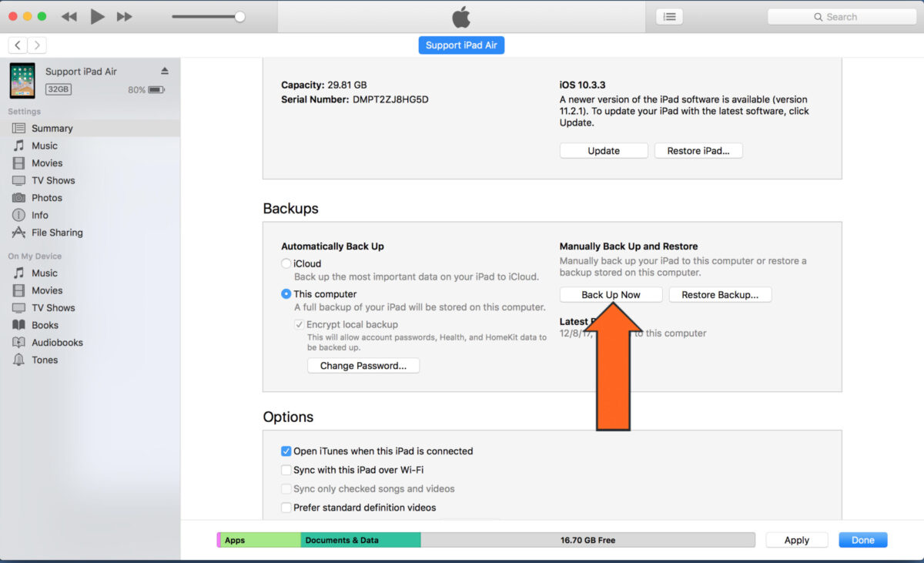This screenshot has width=924, height=563.
Task: Open Audiobooks under On My Device
Action: click(x=90, y=342)
